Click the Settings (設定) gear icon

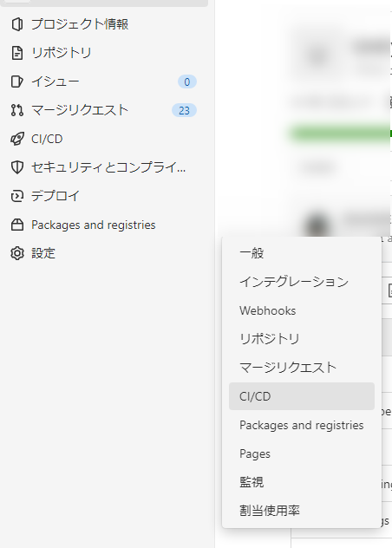pyautogui.click(x=17, y=253)
